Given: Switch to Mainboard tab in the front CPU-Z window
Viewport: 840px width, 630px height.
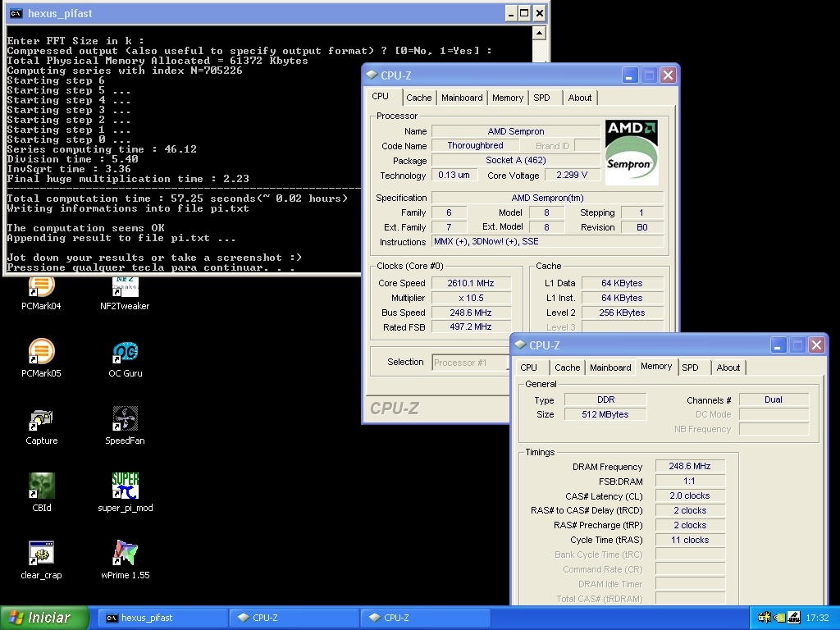Looking at the screenshot, I should [610, 367].
